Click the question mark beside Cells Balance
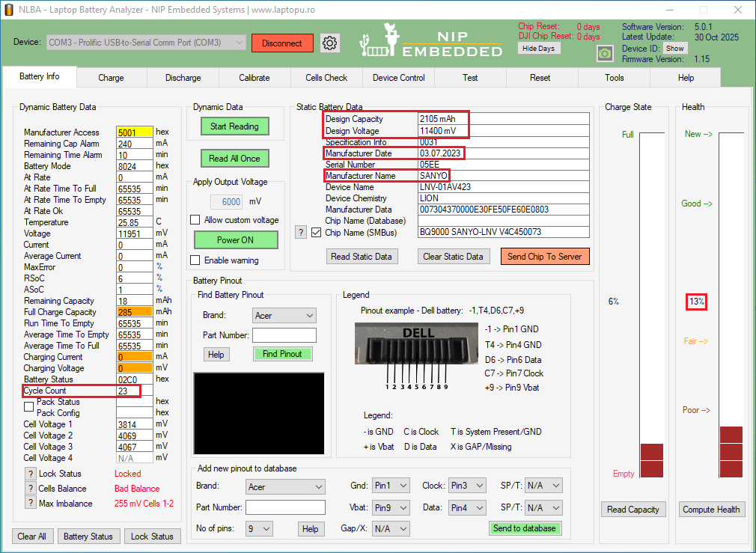The image size is (756, 553). pyautogui.click(x=31, y=489)
